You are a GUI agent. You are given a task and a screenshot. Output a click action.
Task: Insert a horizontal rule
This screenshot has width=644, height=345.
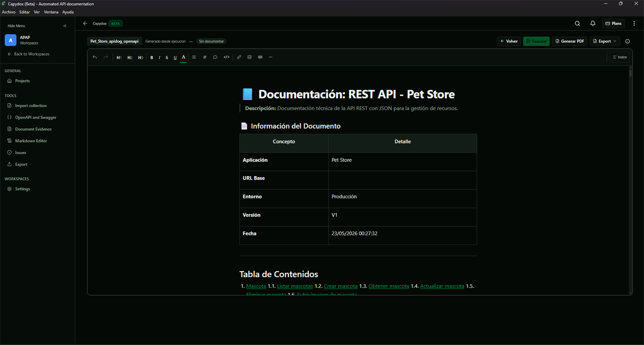[271, 57]
